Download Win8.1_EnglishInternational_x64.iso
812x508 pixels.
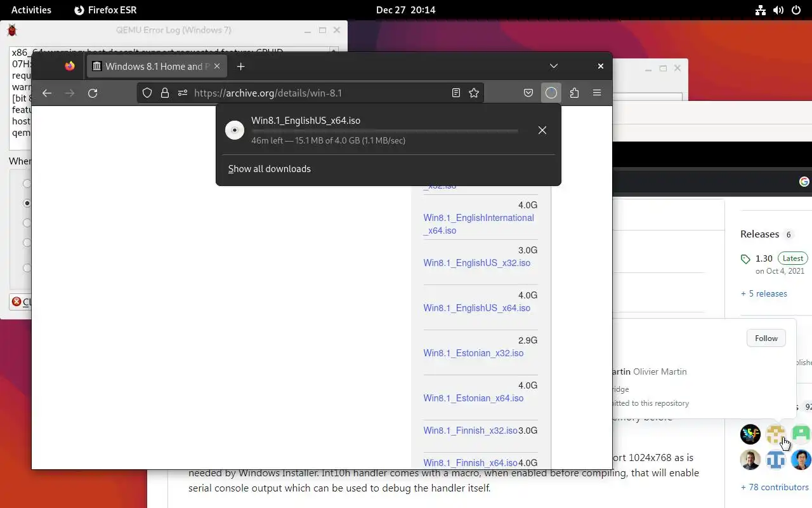tap(479, 224)
